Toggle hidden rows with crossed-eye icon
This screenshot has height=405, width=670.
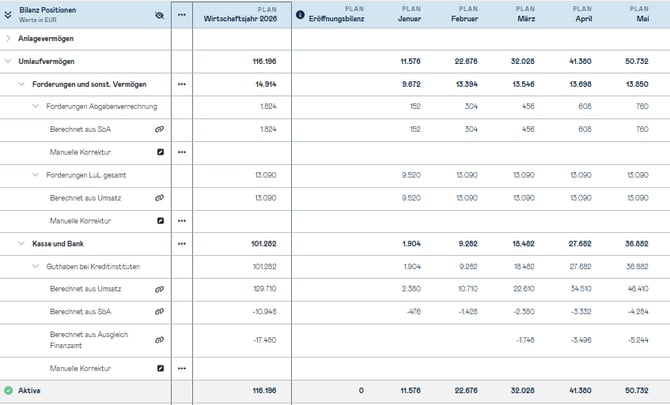coord(159,15)
